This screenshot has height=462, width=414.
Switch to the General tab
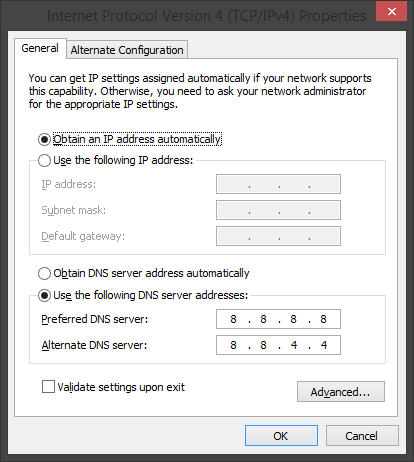[x=40, y=48]
